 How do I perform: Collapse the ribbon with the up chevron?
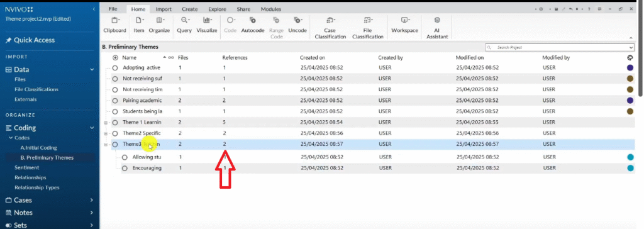coord(631,38)
